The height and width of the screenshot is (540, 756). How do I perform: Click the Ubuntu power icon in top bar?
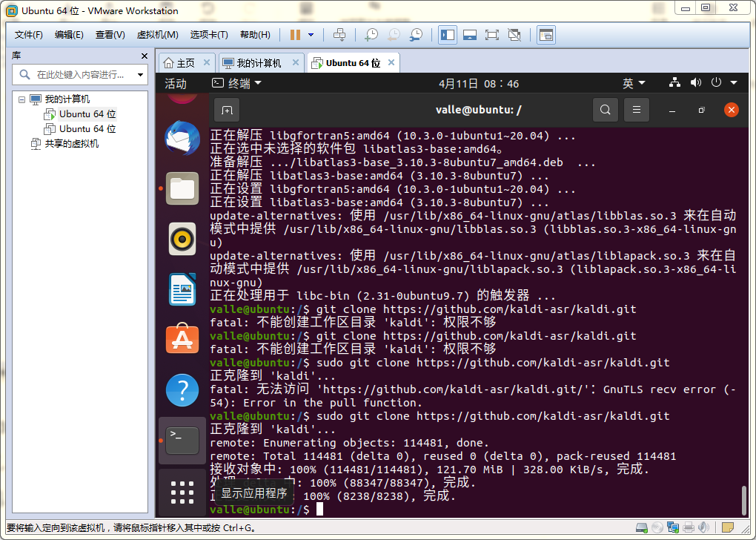[716, 82]
